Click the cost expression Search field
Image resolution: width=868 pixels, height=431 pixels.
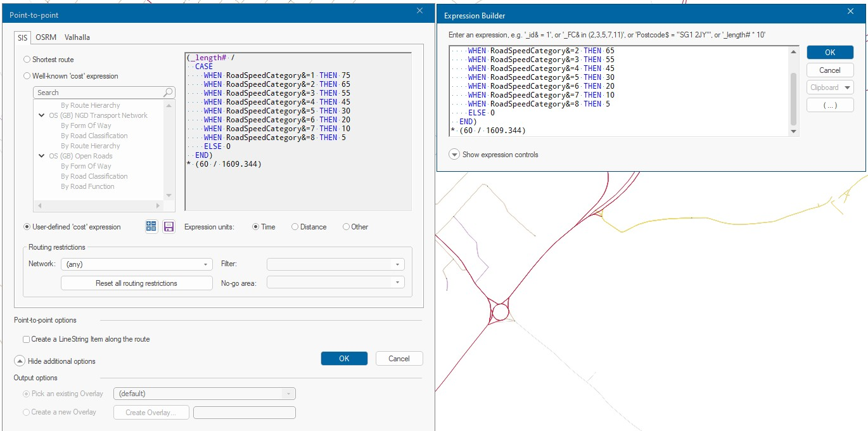pos(98,93)
